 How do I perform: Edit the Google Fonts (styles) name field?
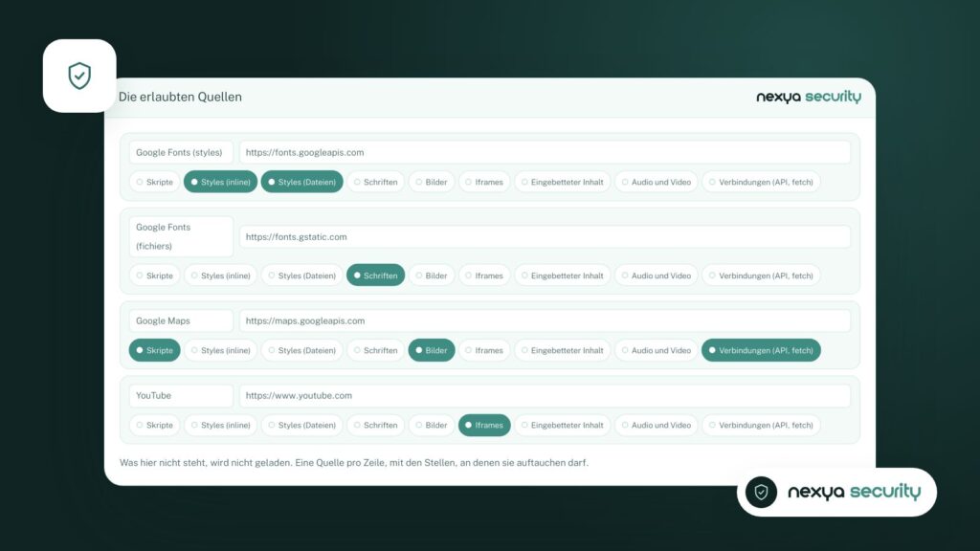pyautogui.click(x=181, y=152)
